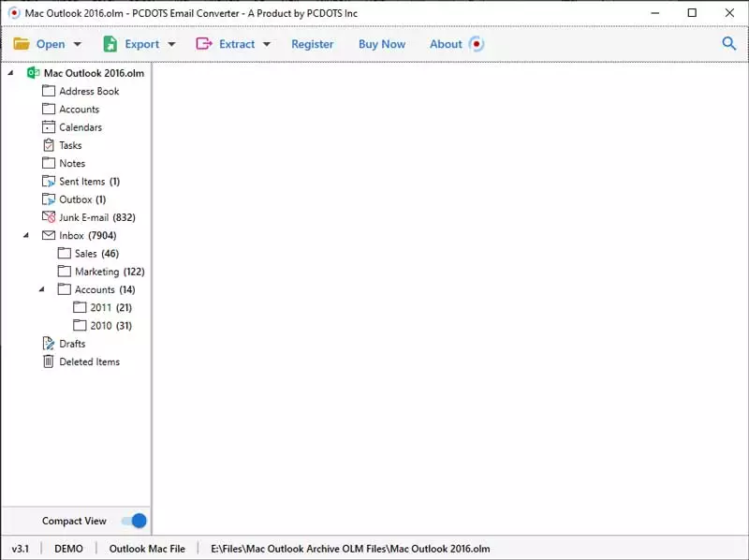Click the Address Book folder icon
749x560 pixels.
pyautogui.click(x=49, y=91)
